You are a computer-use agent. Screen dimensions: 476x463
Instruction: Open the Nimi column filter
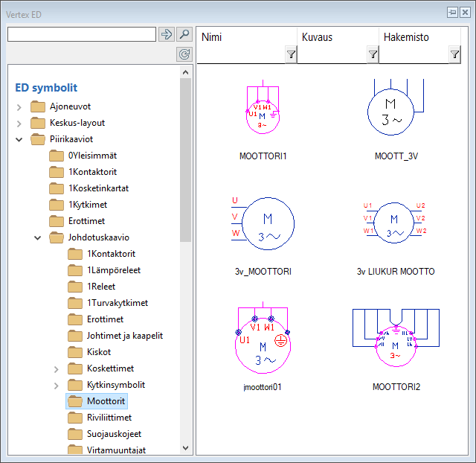click(x=291, y=54)
